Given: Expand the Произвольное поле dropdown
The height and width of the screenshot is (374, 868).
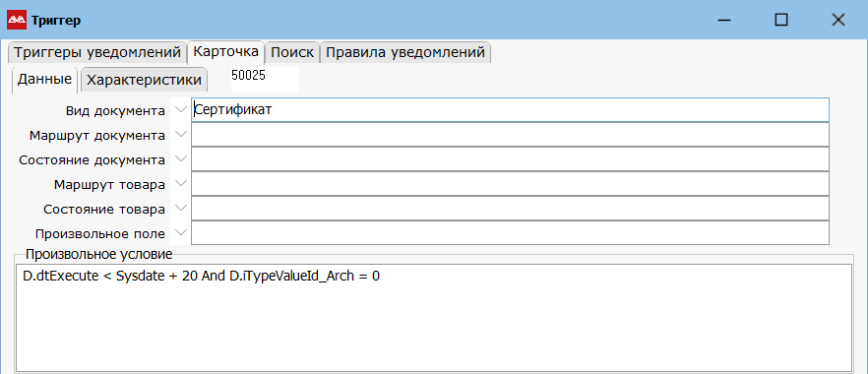Looking at the screenshot, I should point(180,233).
